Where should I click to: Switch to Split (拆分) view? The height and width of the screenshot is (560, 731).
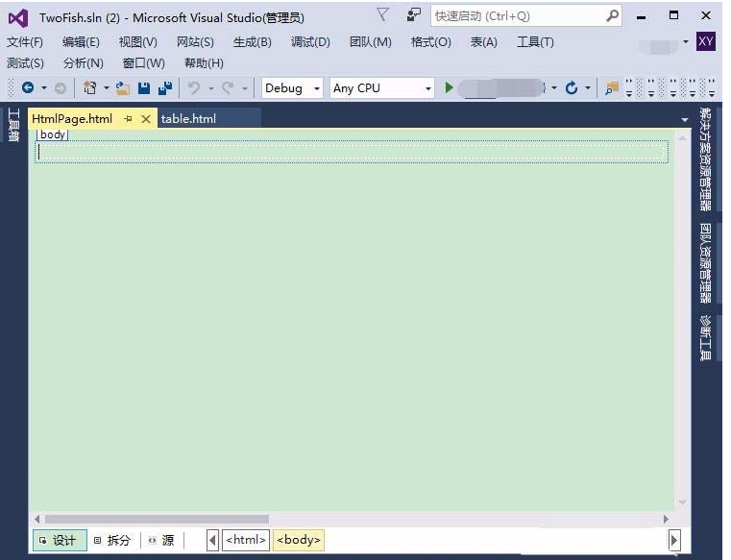[112, 540]
